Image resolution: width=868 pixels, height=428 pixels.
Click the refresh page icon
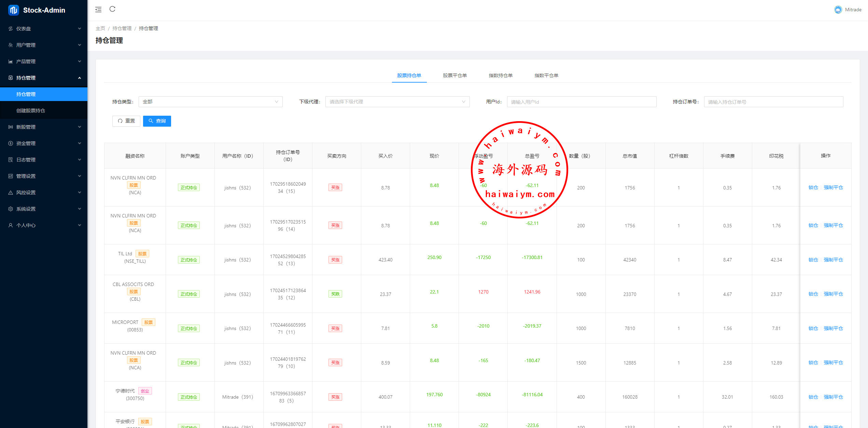(x=112, y=9)
